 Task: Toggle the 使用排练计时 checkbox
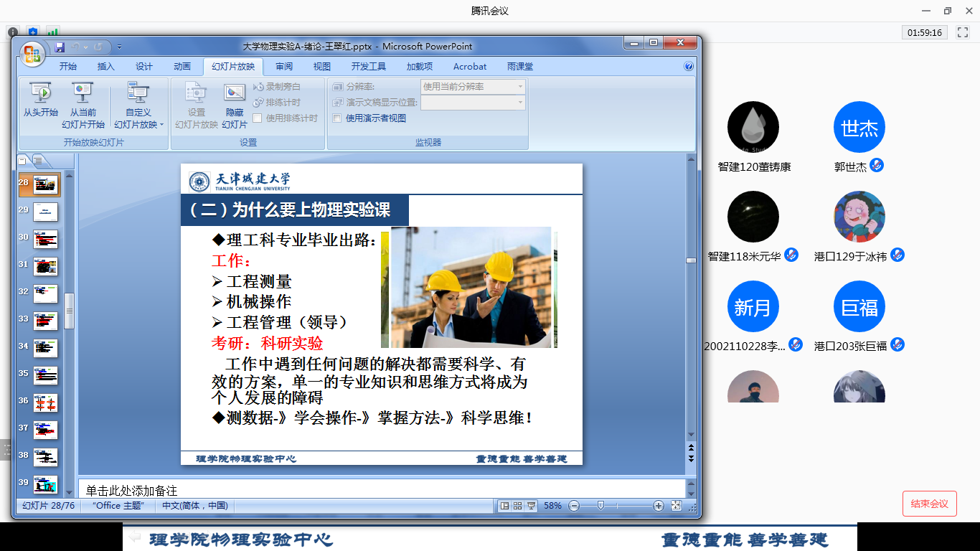click(x=257, y=118)
